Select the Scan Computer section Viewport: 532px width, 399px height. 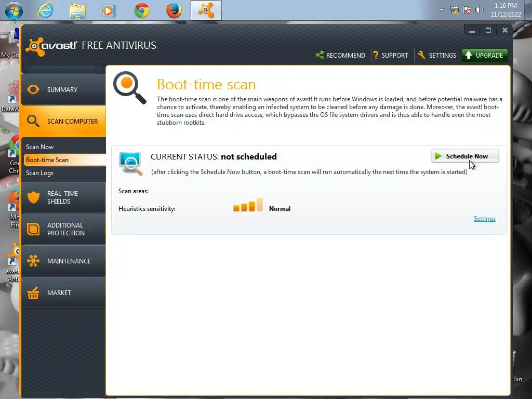63,121
